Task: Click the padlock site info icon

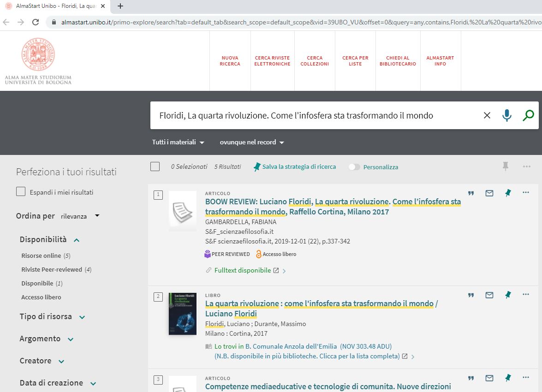Action: (x=54, y=22)
